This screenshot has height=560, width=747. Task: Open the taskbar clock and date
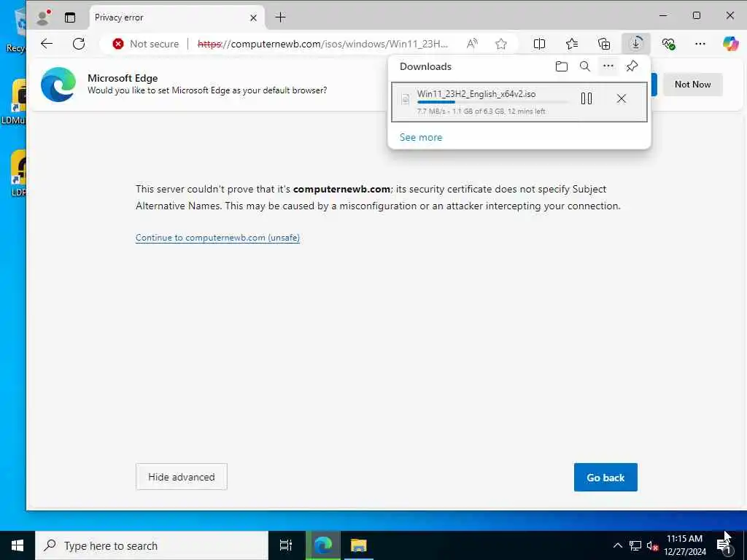coord(684,545)
